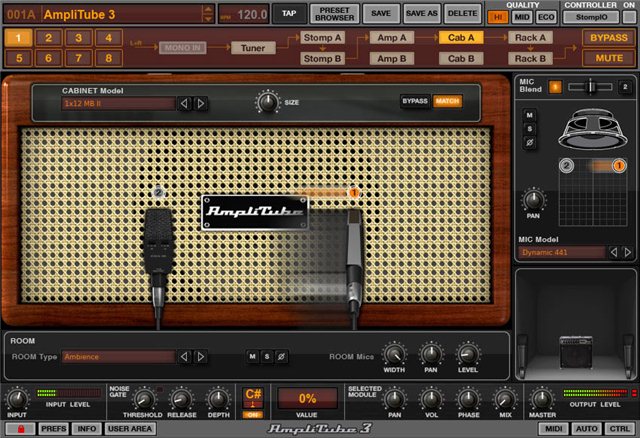Open Amp B module

point(392,59)
